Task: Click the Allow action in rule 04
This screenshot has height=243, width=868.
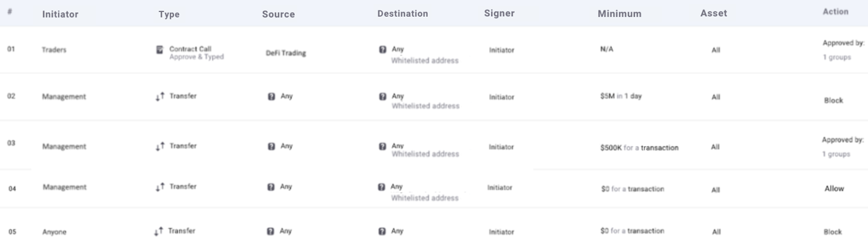Action: click(x=834, y=188)
